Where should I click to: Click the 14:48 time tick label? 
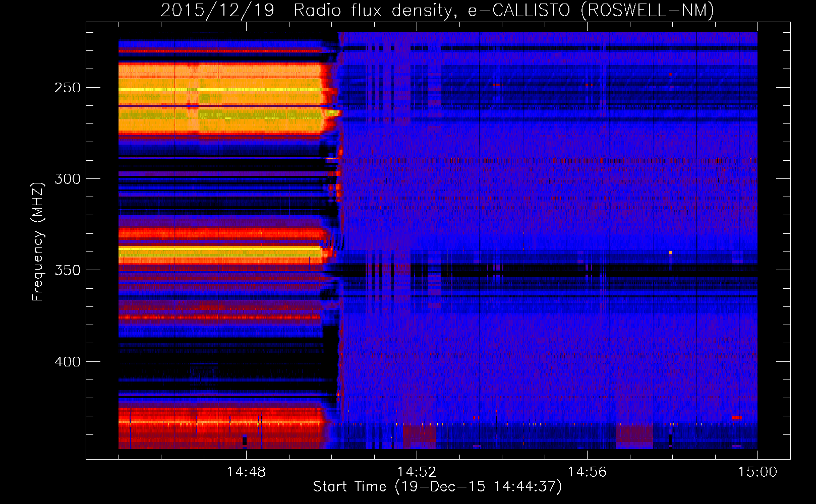[x=246, y=472]
